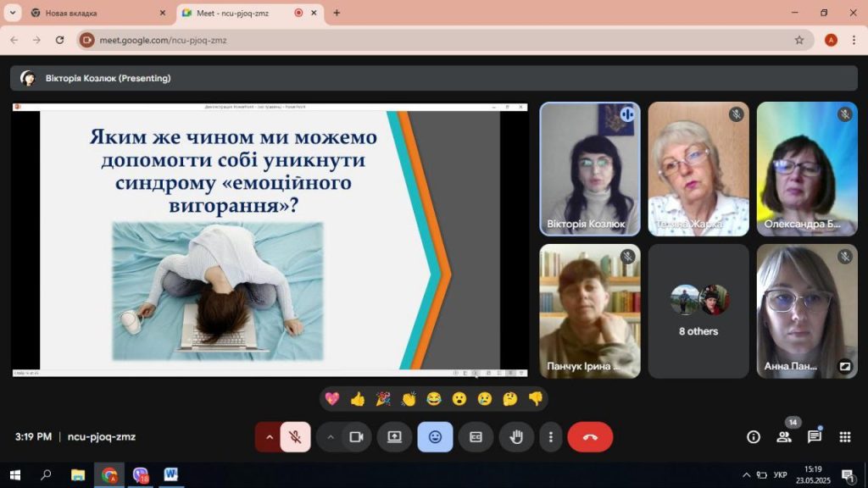
Task: Open the chat with everyone panel
Action: pyautogui.click(x=814, y=437)
